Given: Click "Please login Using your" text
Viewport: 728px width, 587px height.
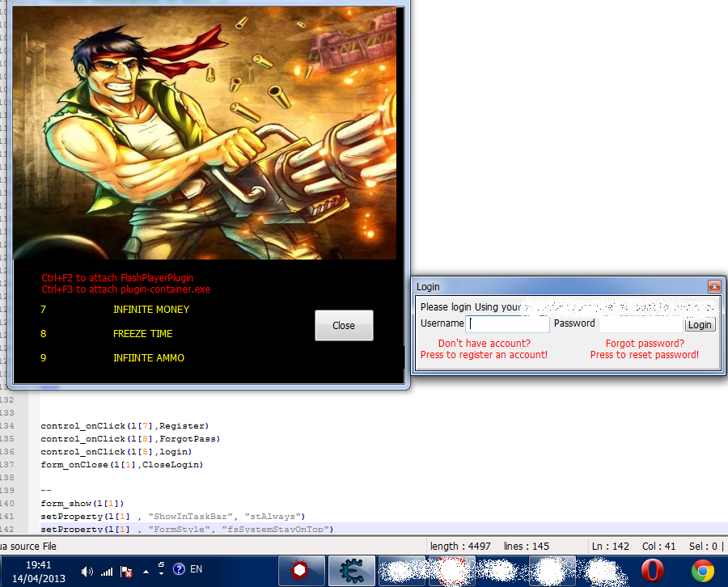Looking at the screenshot, I should pos(471,307).
